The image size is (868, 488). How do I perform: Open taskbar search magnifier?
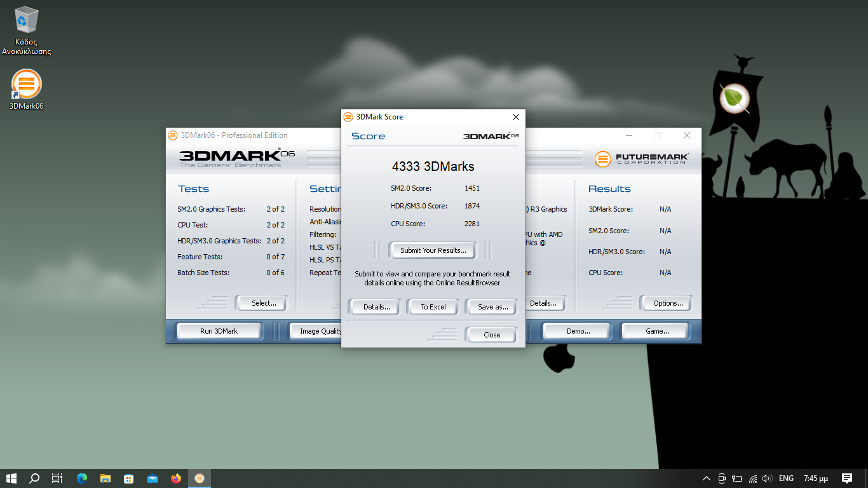point(34,478)
